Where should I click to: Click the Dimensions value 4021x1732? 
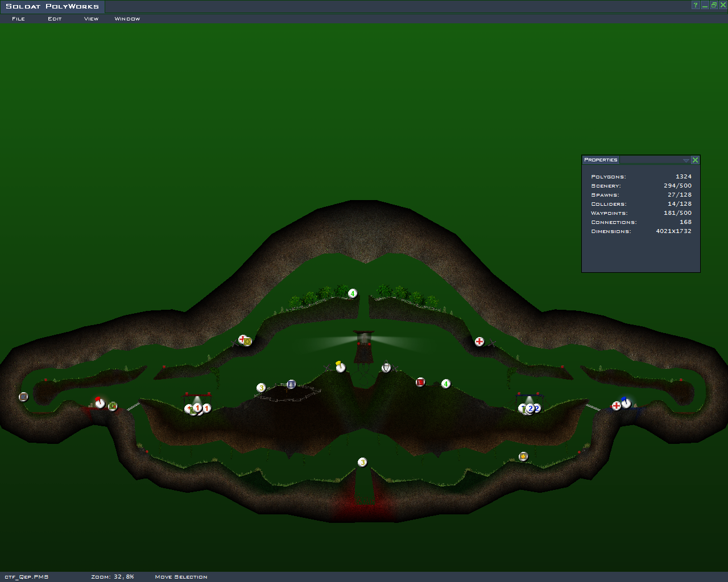click(673, 231)
